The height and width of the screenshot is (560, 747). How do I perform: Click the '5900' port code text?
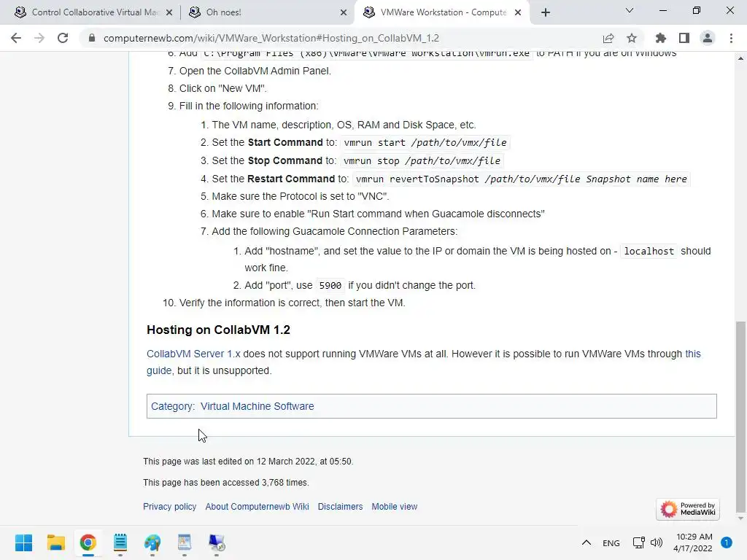[x=330, y=285]
